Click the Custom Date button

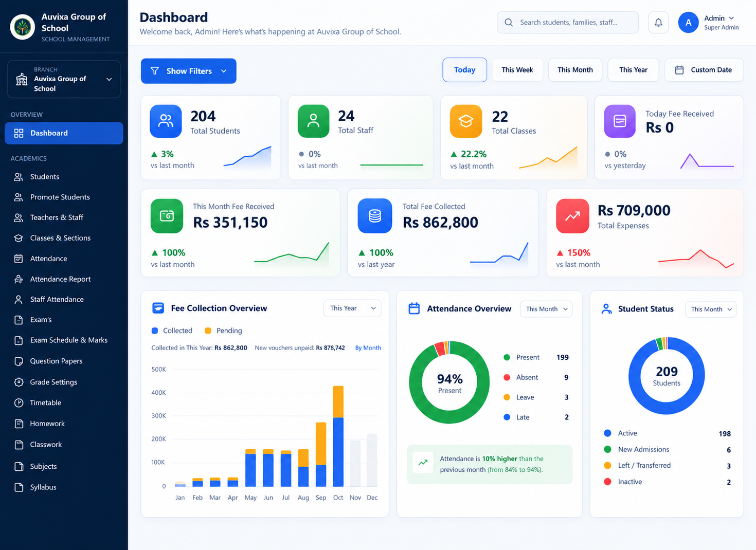(x=704, y=70)
